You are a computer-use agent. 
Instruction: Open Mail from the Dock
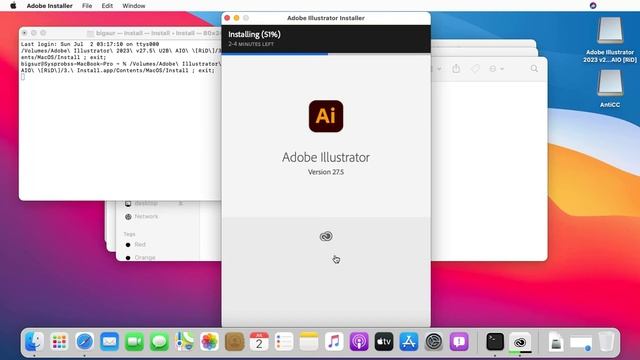[x=109, y=342]
